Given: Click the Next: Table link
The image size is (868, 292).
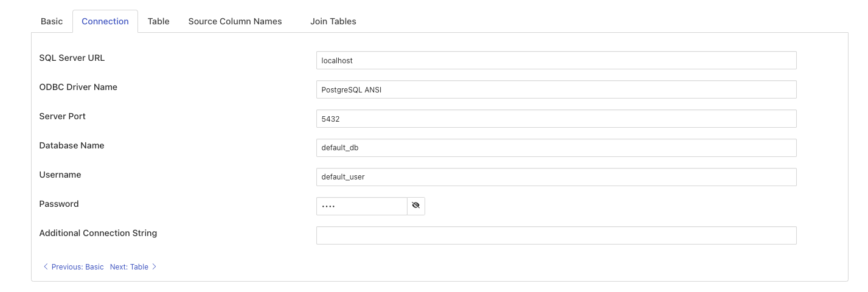Looking at the screenshot, I should click(x=129, y=267).
